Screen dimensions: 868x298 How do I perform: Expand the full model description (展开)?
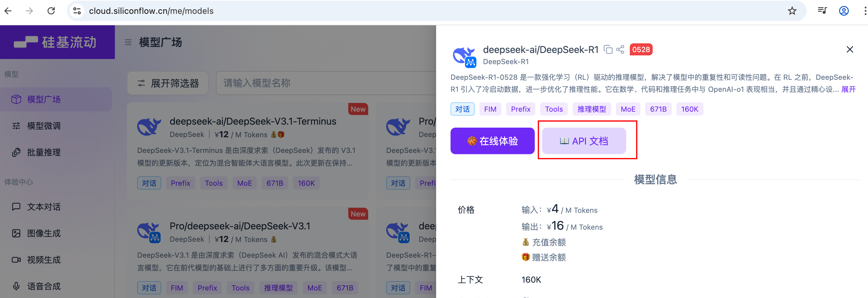pos(848,89)
